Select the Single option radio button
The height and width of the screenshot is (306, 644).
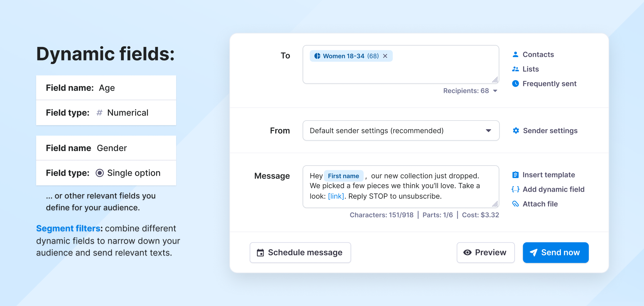100,173
